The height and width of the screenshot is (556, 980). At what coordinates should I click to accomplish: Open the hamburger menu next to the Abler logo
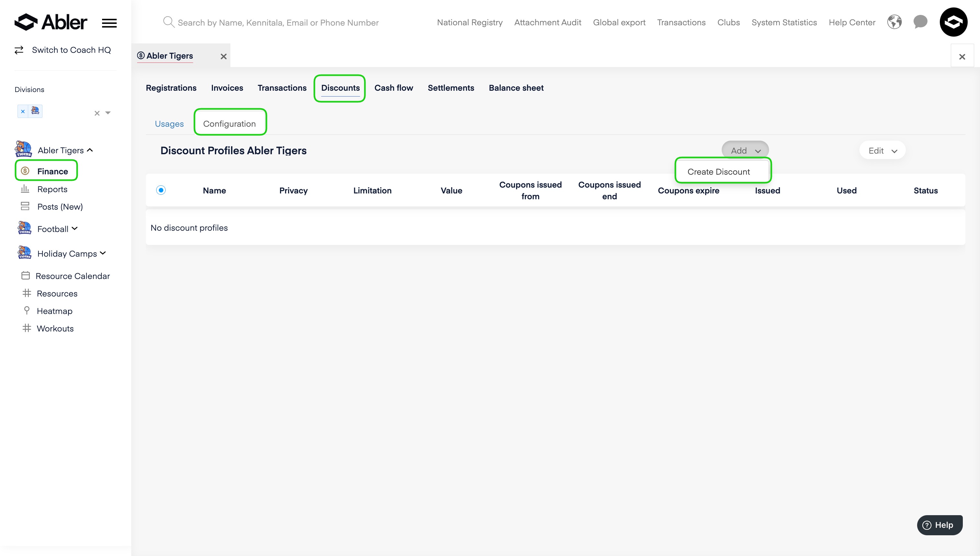109,23
